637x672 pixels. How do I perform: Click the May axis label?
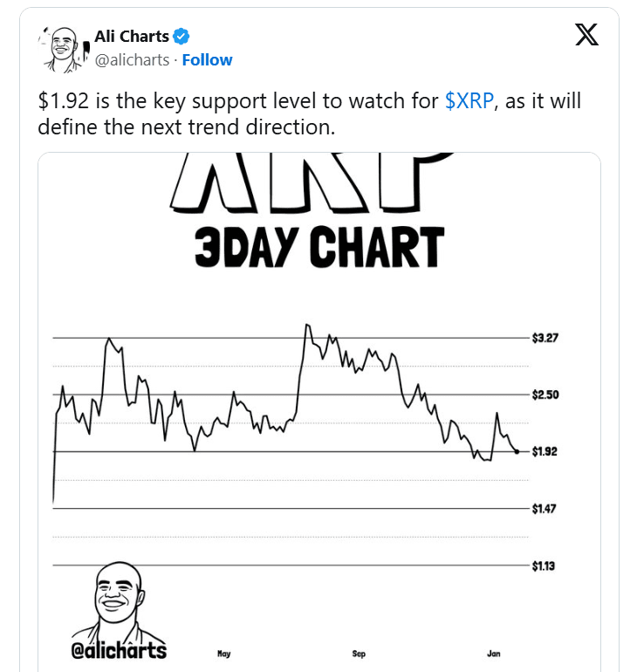pyautogui.click(x=224, y=654)
